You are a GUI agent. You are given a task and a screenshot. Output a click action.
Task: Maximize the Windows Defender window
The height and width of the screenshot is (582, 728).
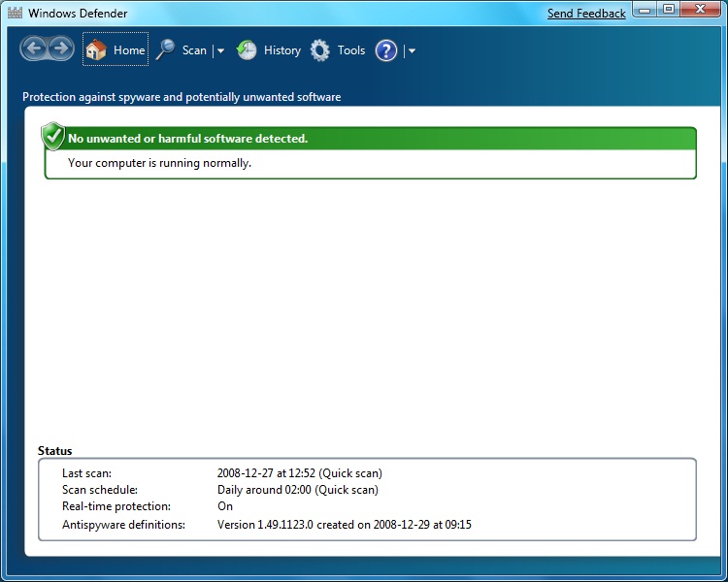[669, 10]
